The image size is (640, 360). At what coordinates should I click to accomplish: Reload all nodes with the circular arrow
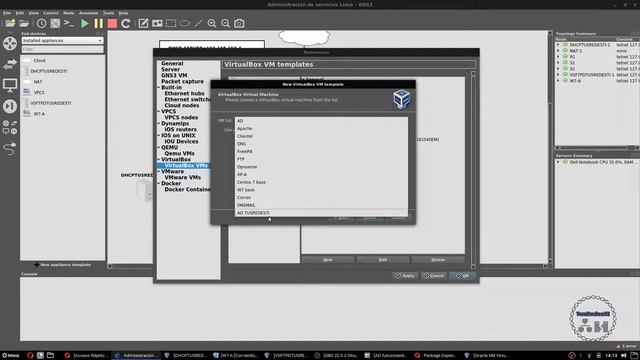pyautogui.click(x=126, y=23)
